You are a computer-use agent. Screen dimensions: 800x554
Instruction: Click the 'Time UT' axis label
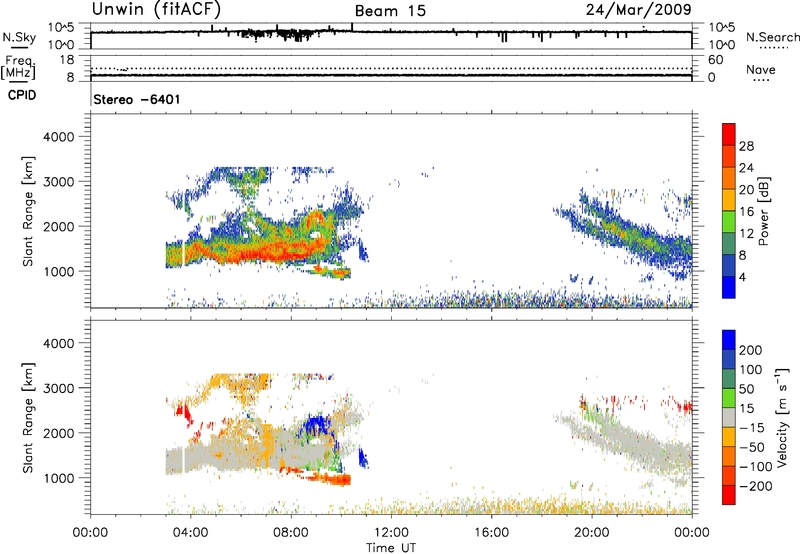[x=391, y=547]
